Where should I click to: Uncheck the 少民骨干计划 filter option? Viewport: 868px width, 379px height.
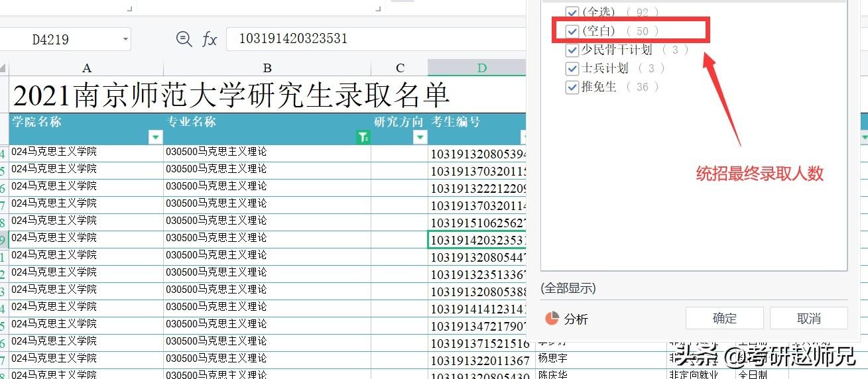point(572,50)
